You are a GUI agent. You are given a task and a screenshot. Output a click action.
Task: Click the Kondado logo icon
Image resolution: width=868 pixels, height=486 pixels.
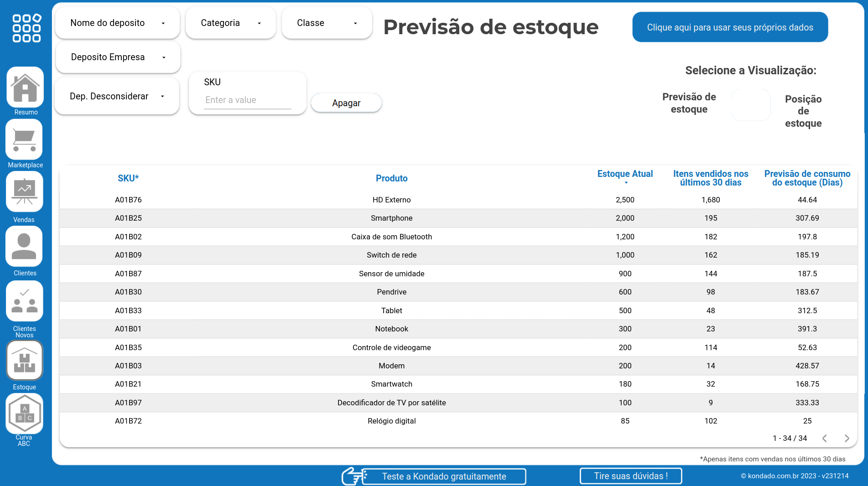[x=26, y=28]
